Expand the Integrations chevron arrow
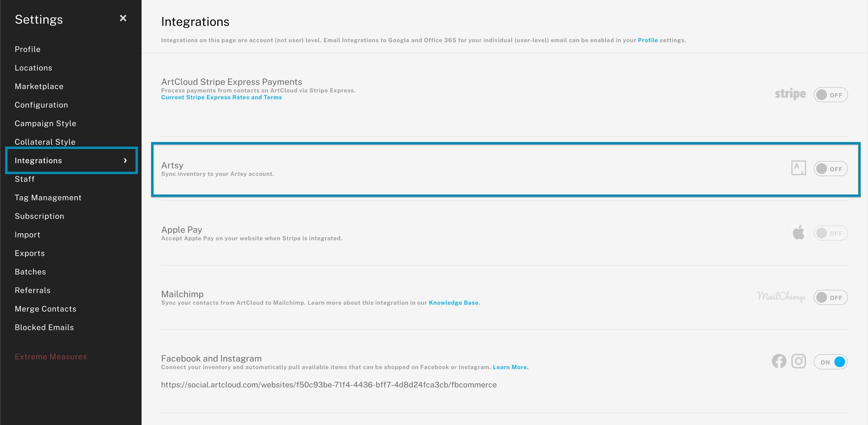Image resolution: width=868 pixels, height=425 pixels. 125,161
